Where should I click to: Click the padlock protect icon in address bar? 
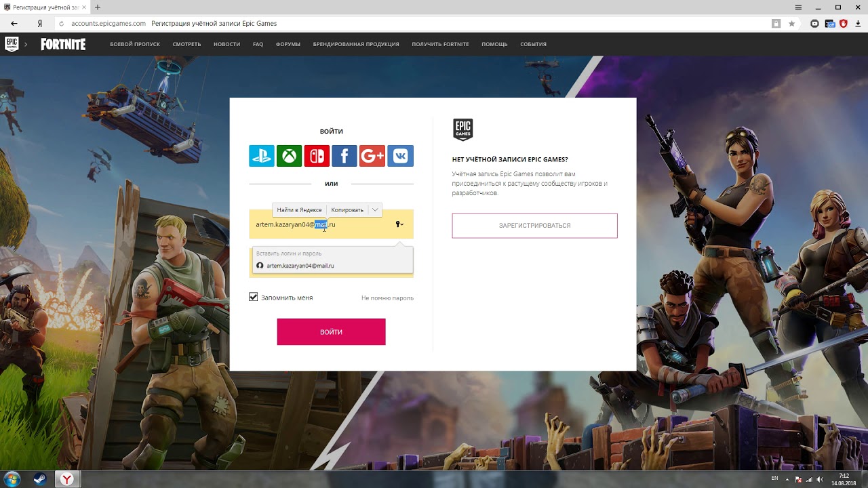[x=776, y=23]
